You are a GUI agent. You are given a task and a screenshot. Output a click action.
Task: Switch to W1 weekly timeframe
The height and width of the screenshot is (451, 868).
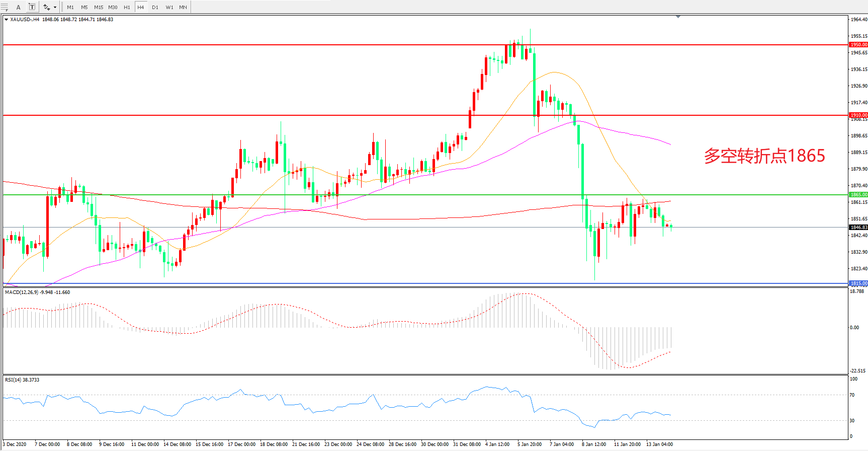tap(169, 7)
